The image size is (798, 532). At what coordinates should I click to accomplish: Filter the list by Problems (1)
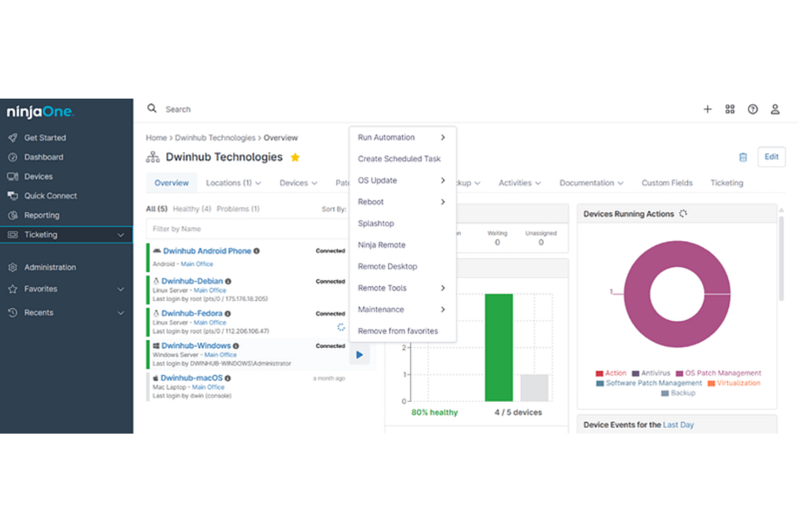tap(238, 209)
